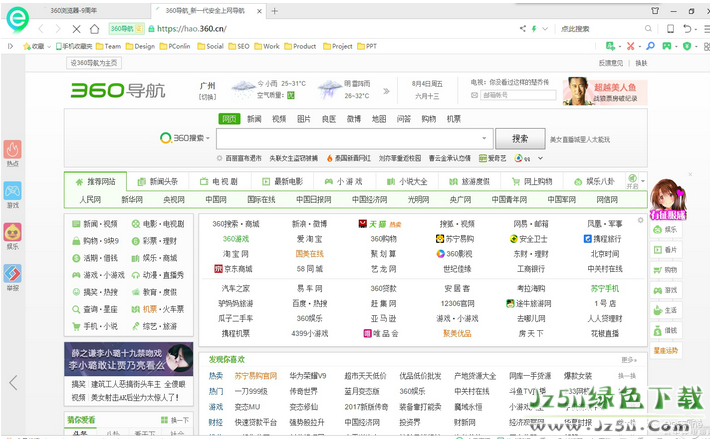Open the 星座运势 right sidebar item
Viewport: 710px width, 439px height.
point(666,350)
